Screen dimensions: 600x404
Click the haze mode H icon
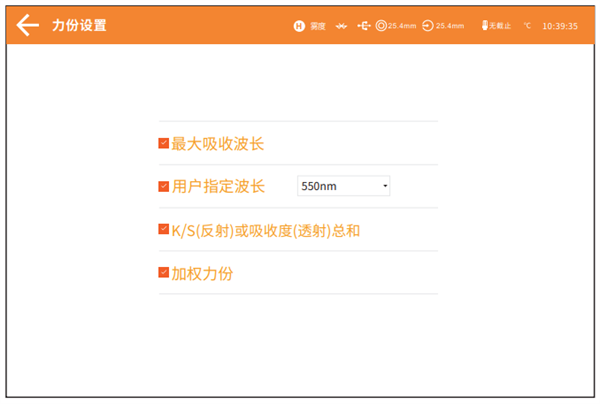[x=298, y=26]
